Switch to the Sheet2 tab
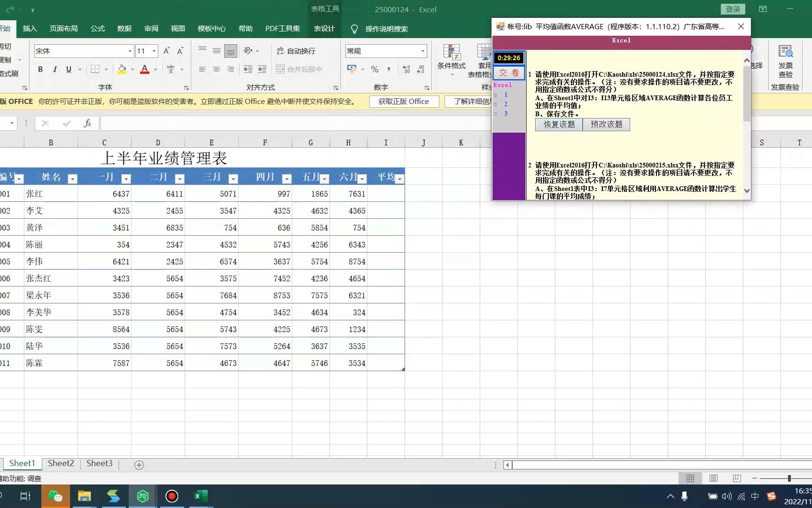 tap(61, 463)
